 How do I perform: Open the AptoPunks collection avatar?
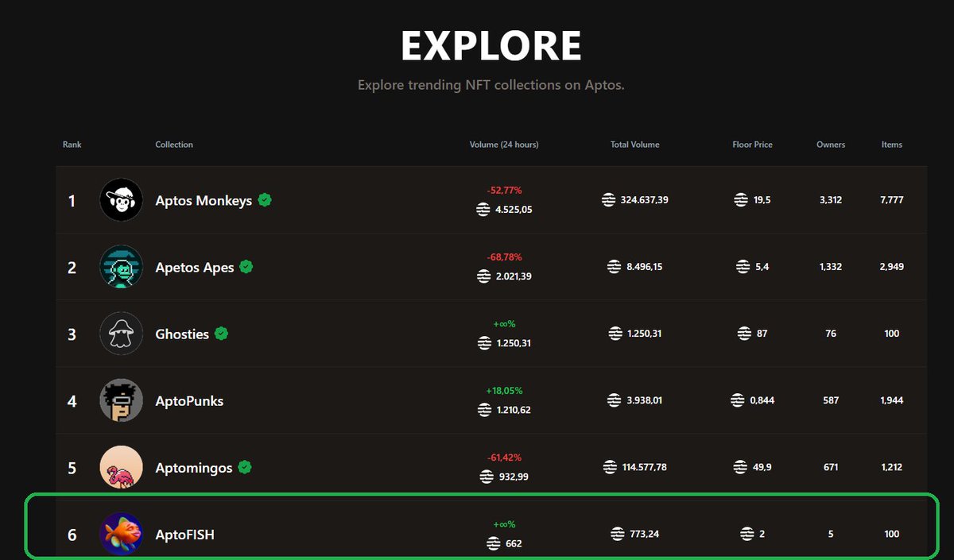click(x=121, y=400)
